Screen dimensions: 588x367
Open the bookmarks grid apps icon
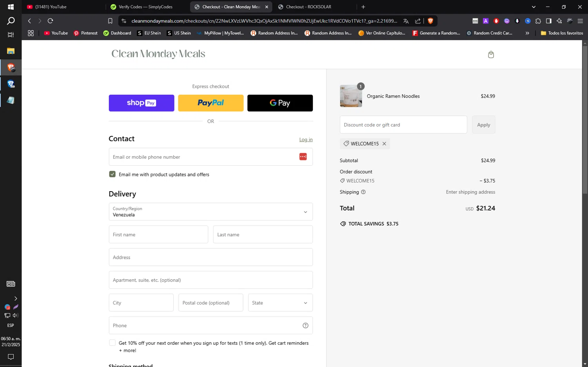tap(31, 33)
